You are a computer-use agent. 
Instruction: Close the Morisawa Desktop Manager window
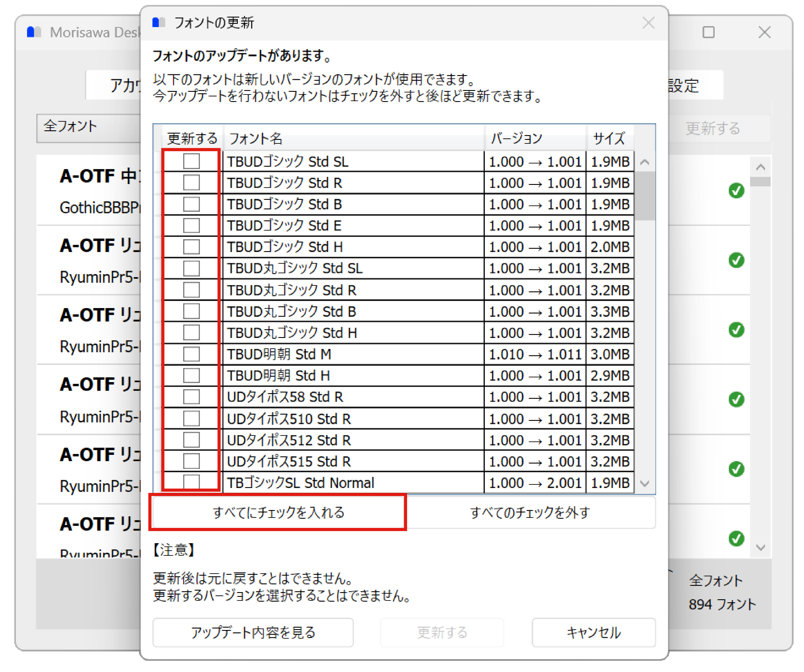765,32
